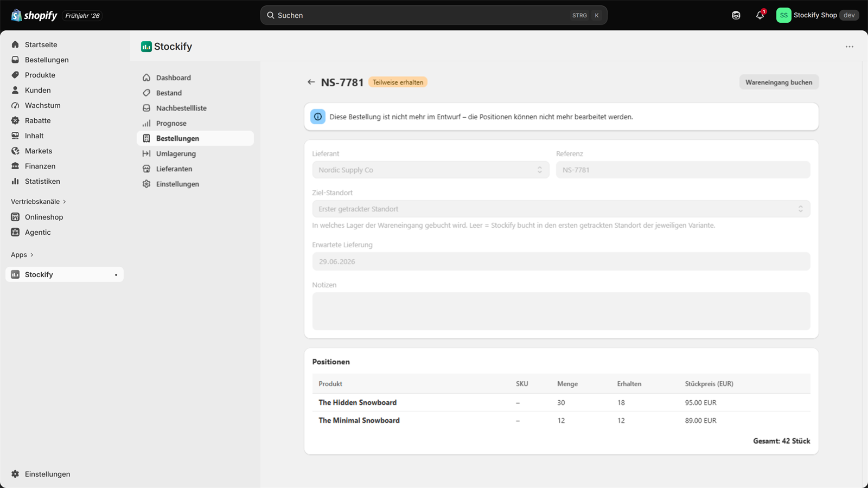Select the Stockify app in sidebar
The width and height of the screenshot is (868, 488).
point(65,274)
